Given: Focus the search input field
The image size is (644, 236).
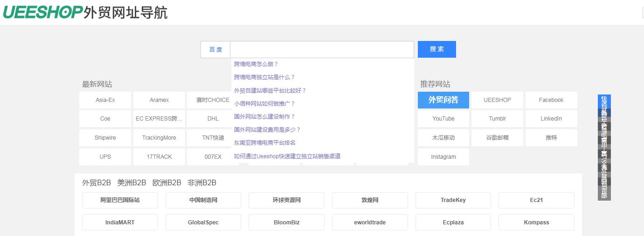Looking at the screenshot, I should [x=322, y=49].
